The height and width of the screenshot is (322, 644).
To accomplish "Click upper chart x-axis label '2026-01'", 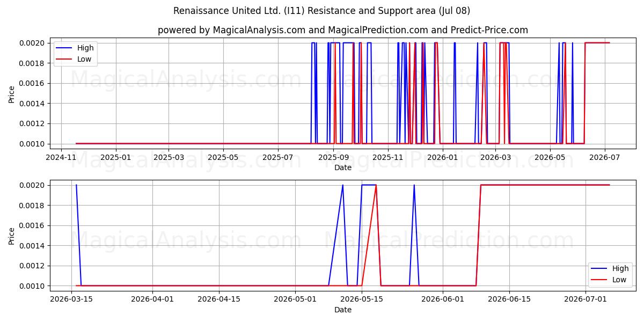I will (442, 158).
